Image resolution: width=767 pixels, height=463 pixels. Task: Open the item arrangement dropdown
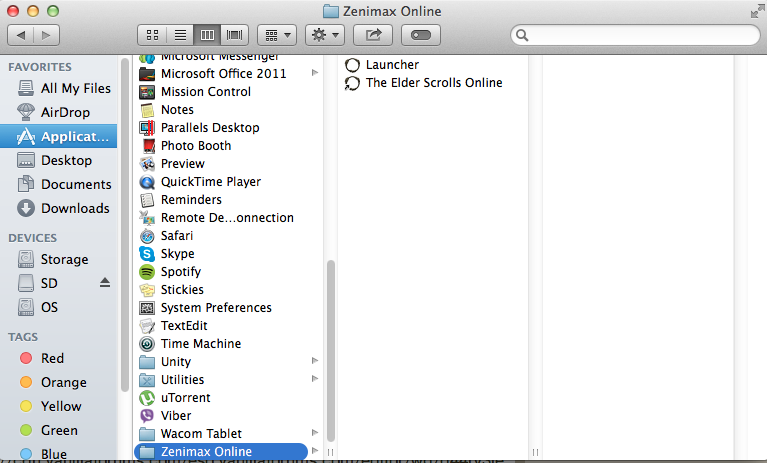point(277,35)
